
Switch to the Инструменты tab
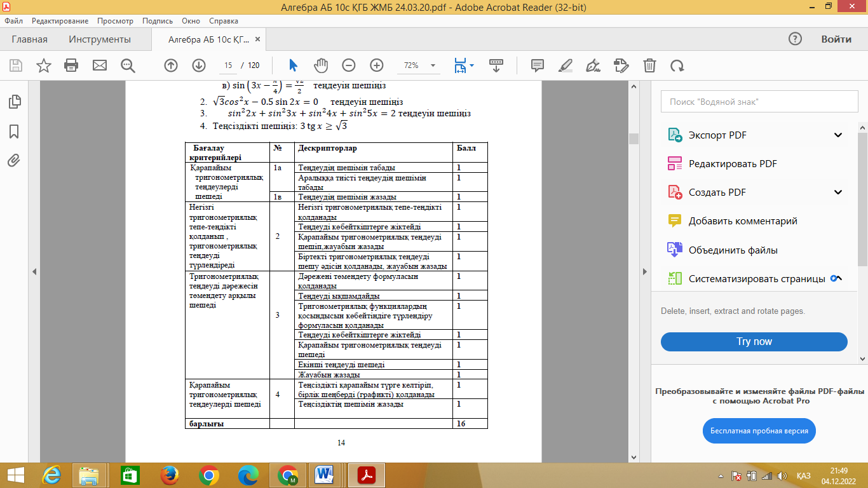tap(100, 39)
